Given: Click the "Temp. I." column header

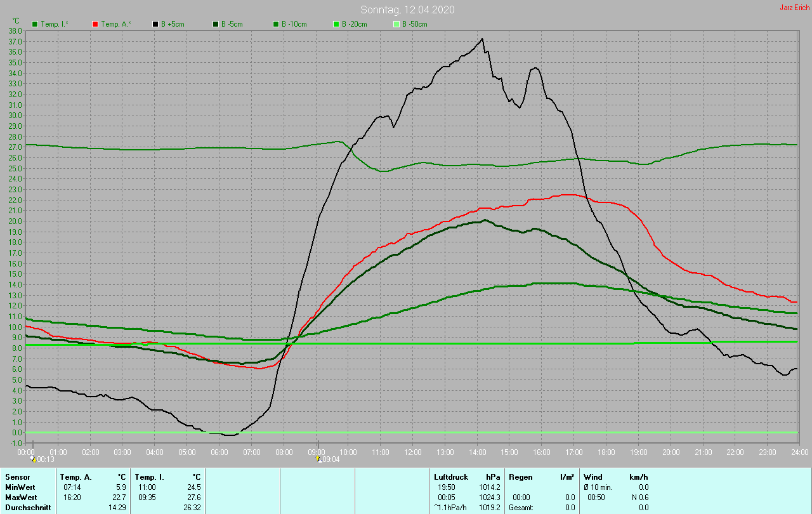Looking at the screenshot, I should [x=150, y=477].
